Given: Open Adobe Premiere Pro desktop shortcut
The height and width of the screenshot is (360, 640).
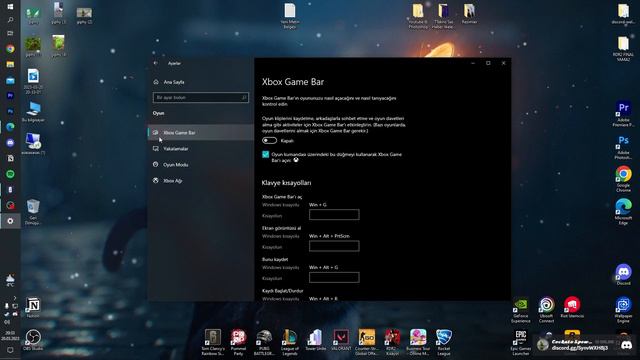Looking at the screenshot, I should 623,113.
